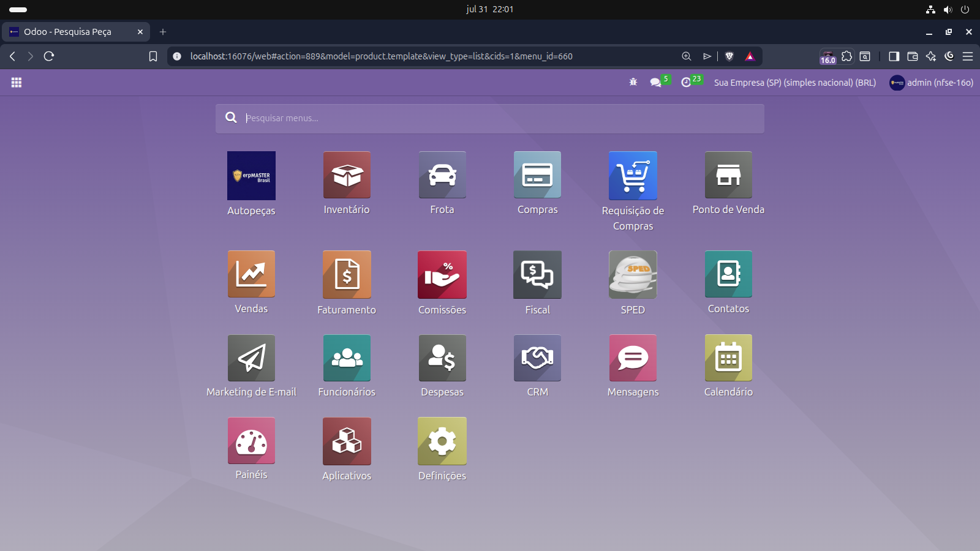Expand the admin user menu

coord(931,83)
